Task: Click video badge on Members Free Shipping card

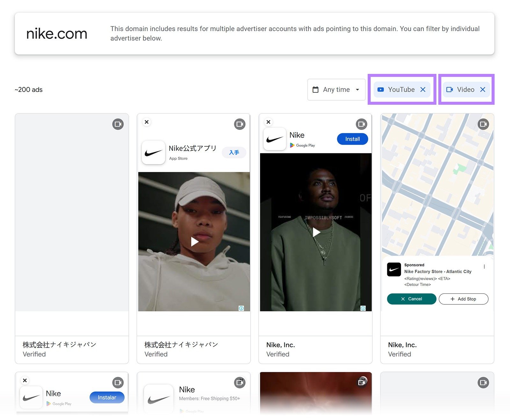Action: 240,383
